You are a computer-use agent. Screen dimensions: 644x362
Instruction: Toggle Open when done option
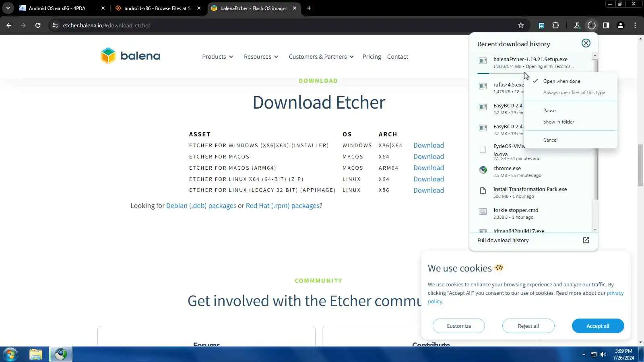561,81
